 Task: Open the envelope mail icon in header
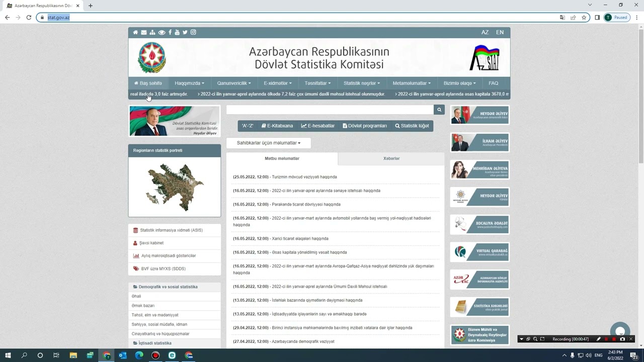(144, 32)
